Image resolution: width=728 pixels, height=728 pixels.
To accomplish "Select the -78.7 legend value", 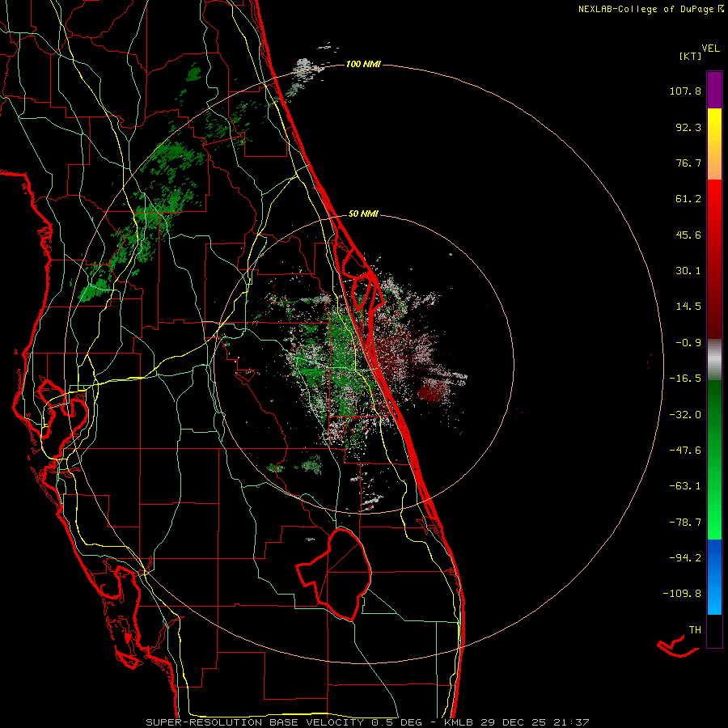I will pos(685,523).
